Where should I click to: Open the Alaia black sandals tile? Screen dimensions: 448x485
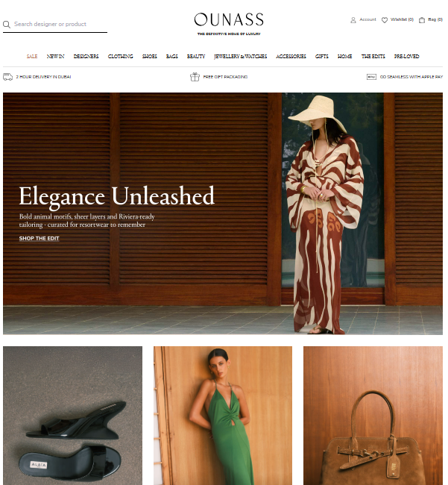click(x=72, y=416)
